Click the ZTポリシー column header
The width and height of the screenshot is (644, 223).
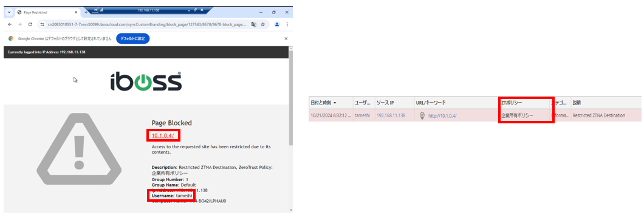524,103
